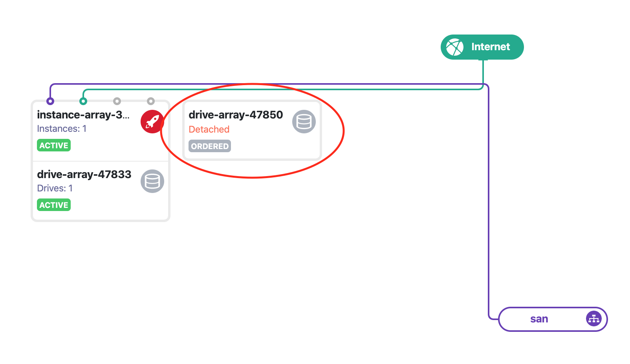Select the purple connector port on instance-array
The height and width of the screenshot is (364, 630).
[50, 101]
